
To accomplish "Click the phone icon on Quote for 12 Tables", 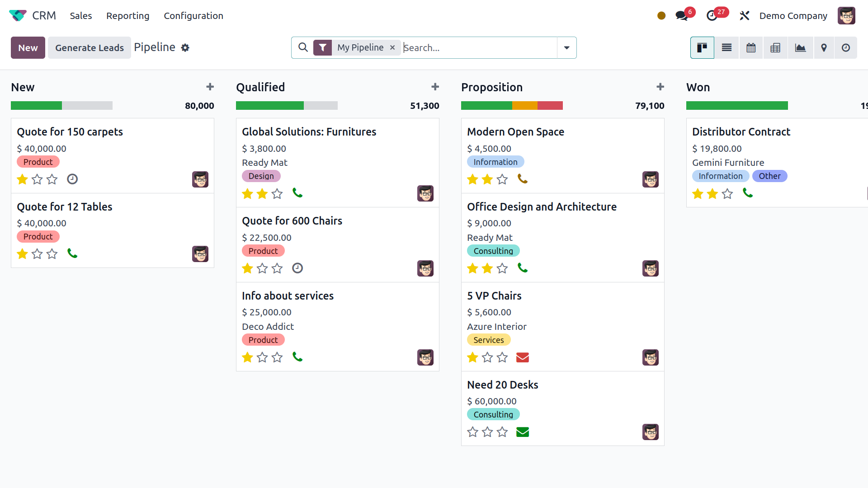I will coord(73,253).
